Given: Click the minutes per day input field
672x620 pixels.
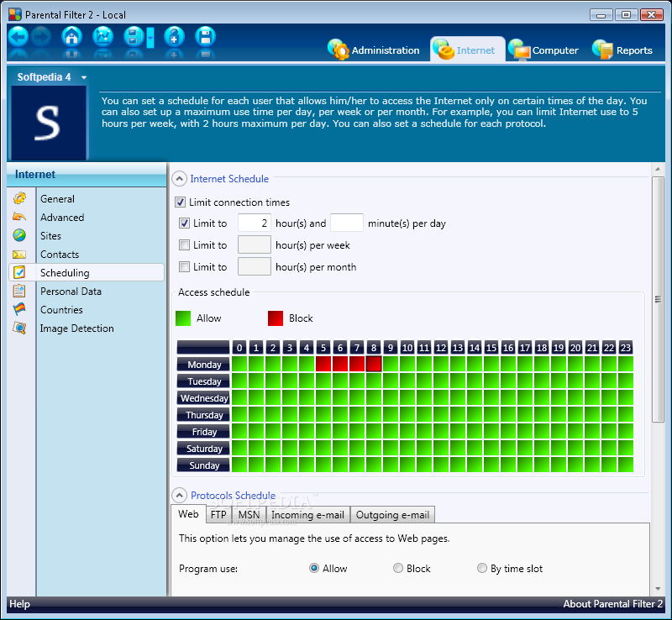Looking at the screenshot, I should [347, 223].
